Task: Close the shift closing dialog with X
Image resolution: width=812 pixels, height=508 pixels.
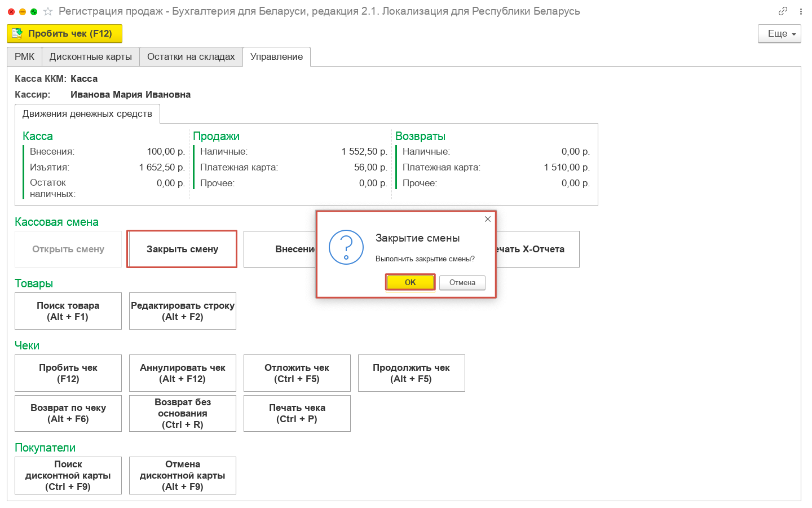Action: [x=488, y=219]
